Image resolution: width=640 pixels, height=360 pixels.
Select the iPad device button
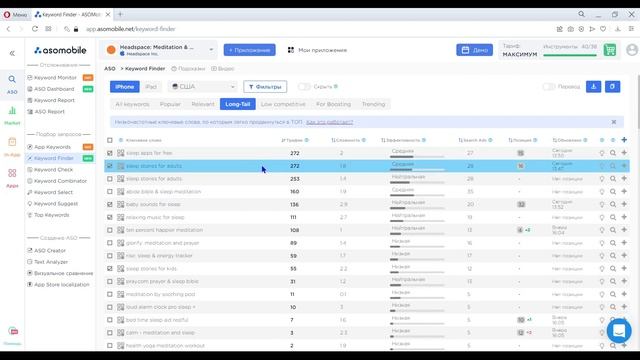pos(151,87)
